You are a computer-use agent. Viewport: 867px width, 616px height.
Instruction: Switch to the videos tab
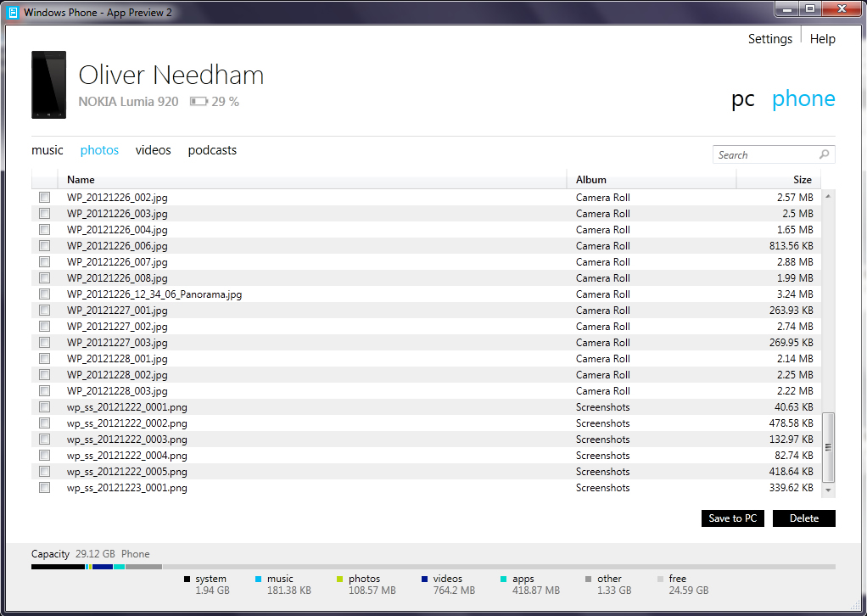click(154, 150)
